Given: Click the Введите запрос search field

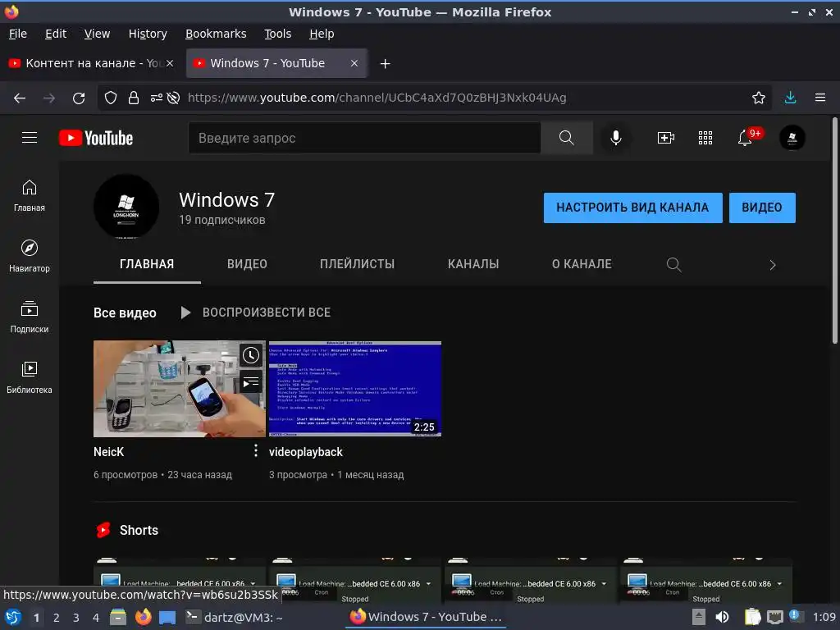Looking at the screenshot, I should [x=364, y=138].
